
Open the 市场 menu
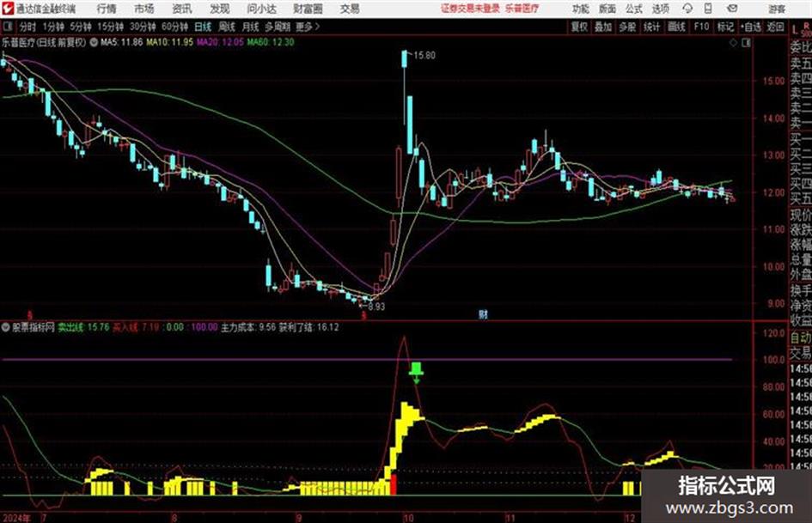(144, 9)
